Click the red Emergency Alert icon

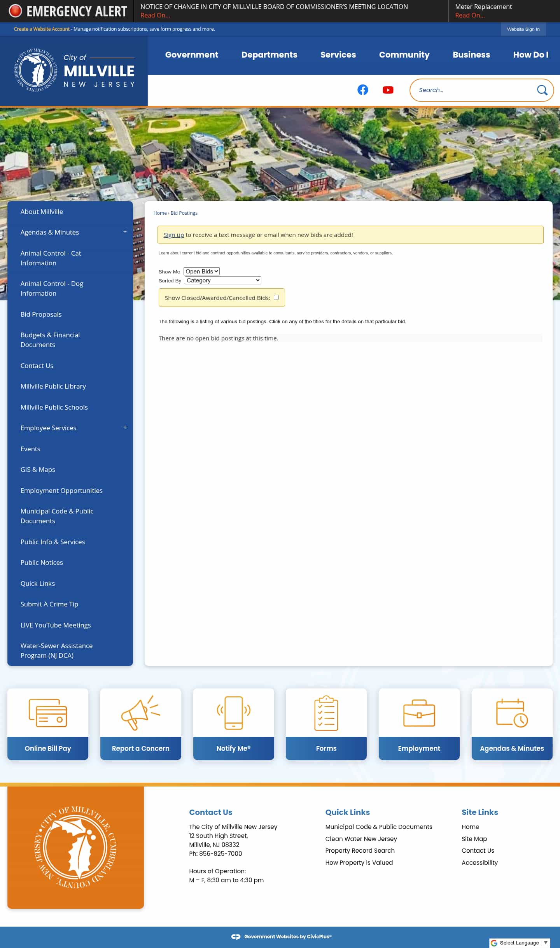click(15, 11)
